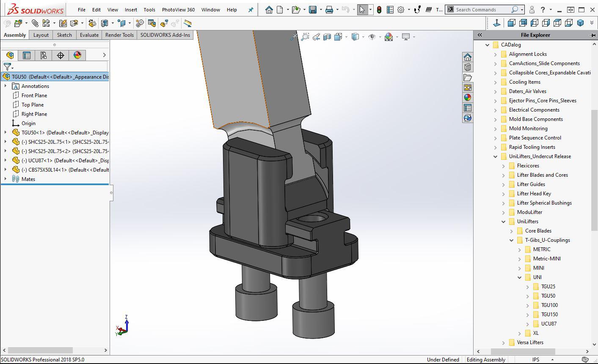Viewport: 598px width, 364px height.
Task: Click the IPS unit system in the status bar
Action: [x=536, y=360]
